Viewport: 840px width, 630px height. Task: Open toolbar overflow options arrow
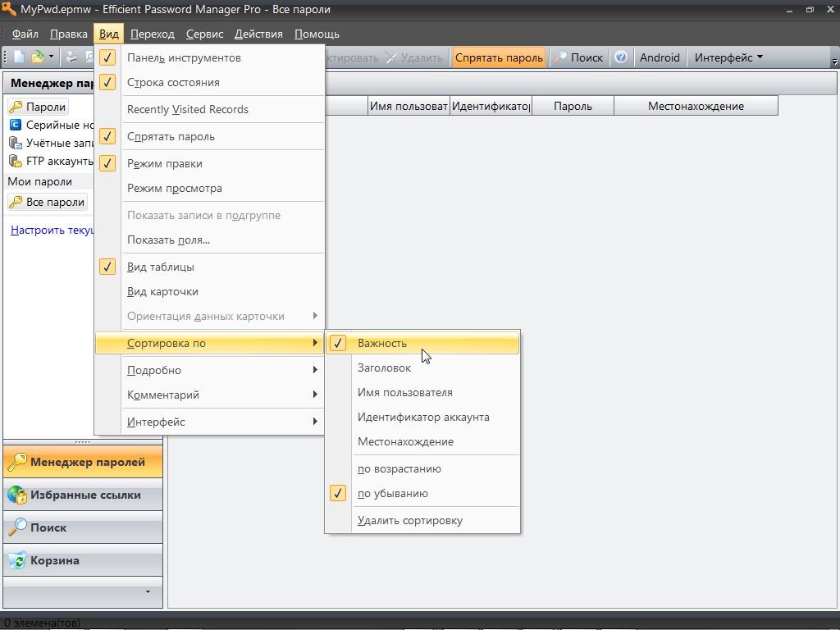point(834,62)
